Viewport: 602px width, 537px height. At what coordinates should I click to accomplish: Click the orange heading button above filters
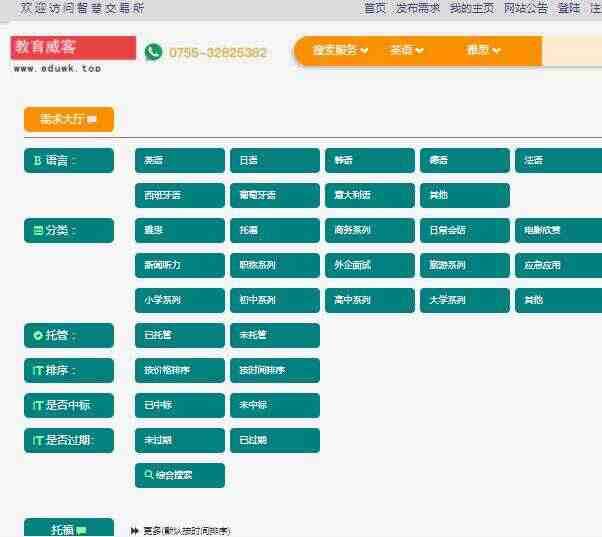click(x=69, y=119)
